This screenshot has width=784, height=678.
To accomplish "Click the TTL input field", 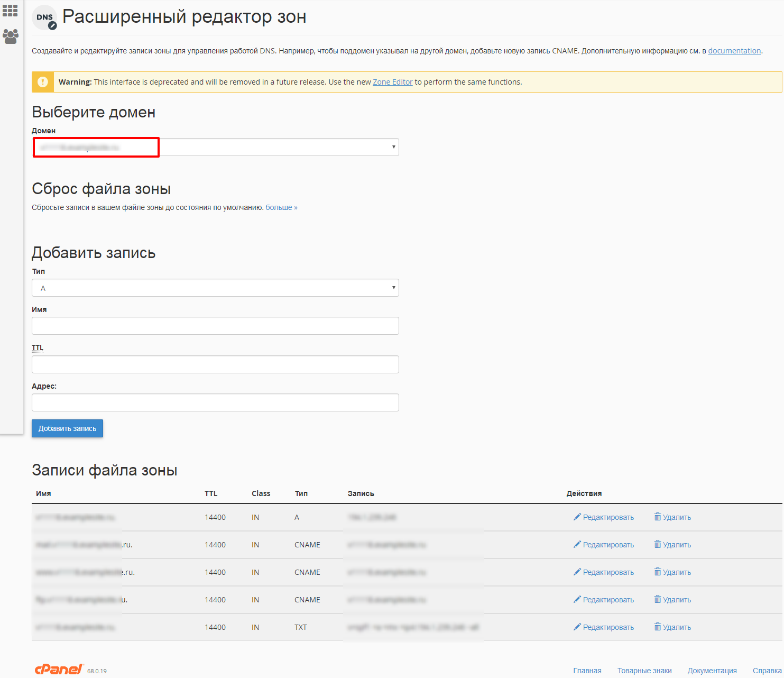I will point(215,364).
